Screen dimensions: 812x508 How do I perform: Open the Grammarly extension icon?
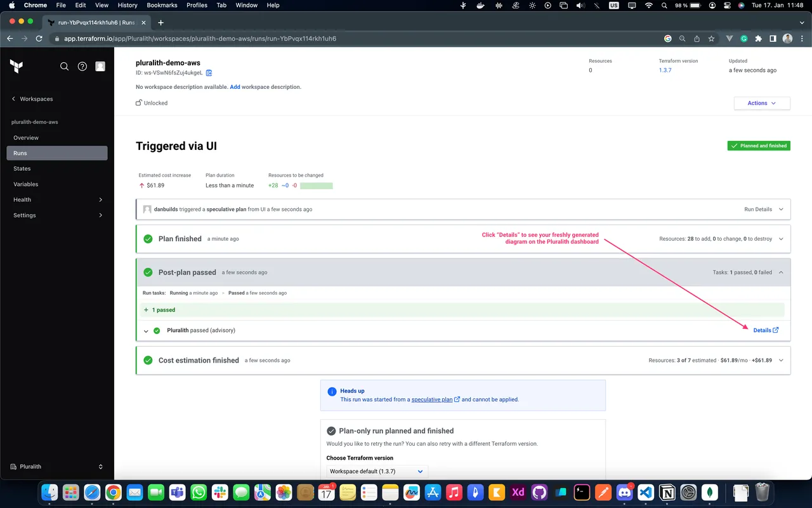[744, 39]
